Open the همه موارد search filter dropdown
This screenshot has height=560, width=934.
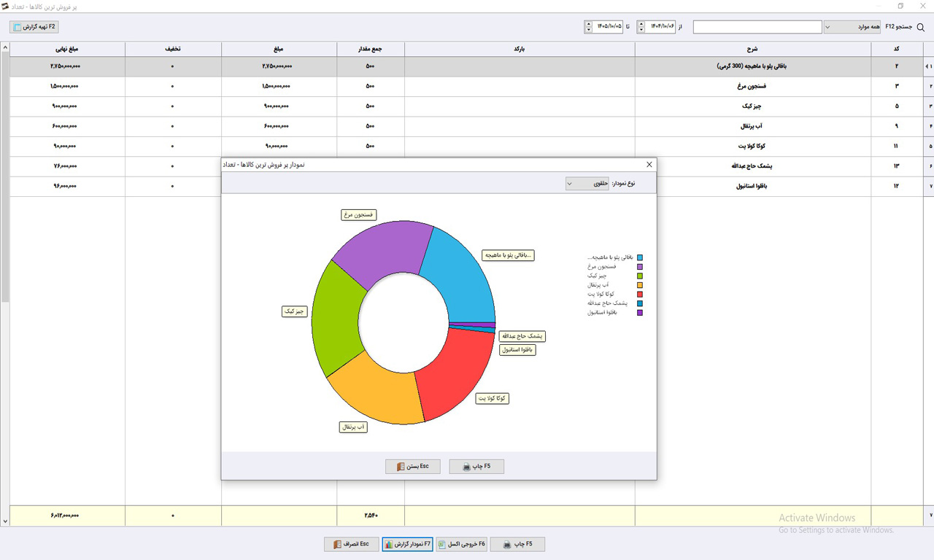(852, 27)
